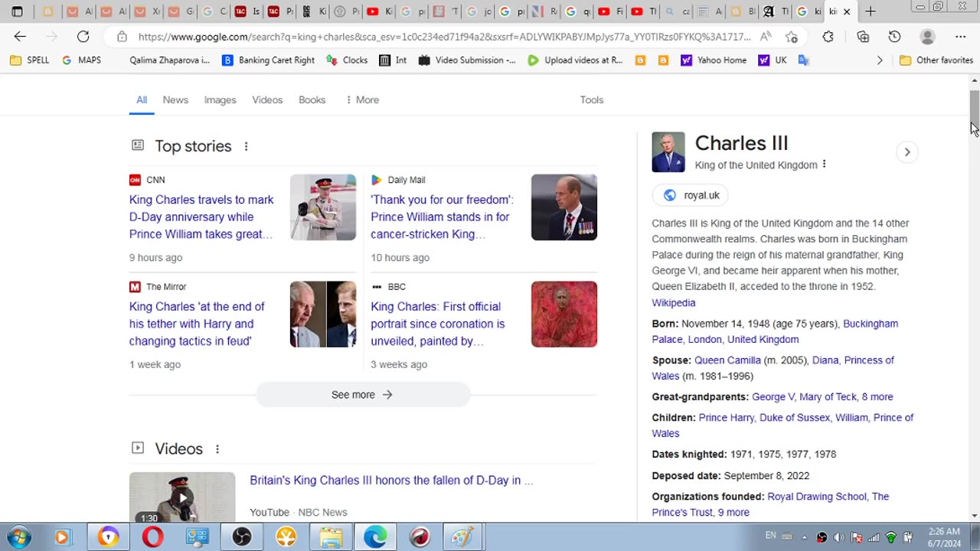Open Paint app in taskbar

tap(462, 537)
